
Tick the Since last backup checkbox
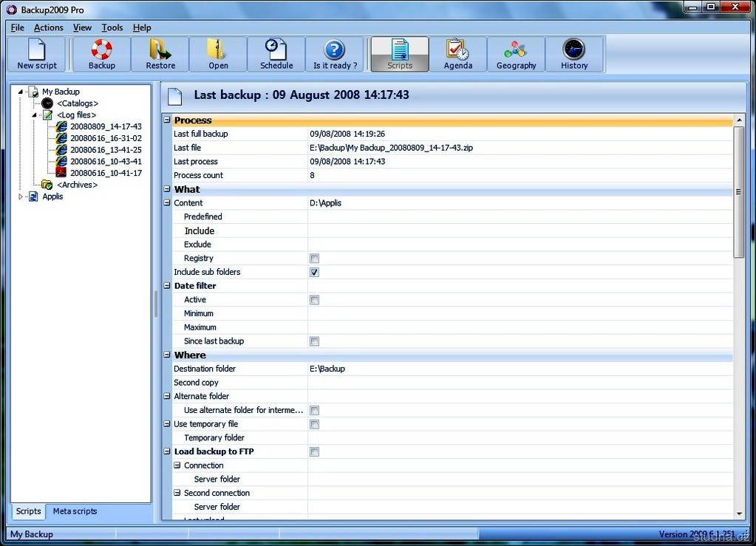coord(314,341)
